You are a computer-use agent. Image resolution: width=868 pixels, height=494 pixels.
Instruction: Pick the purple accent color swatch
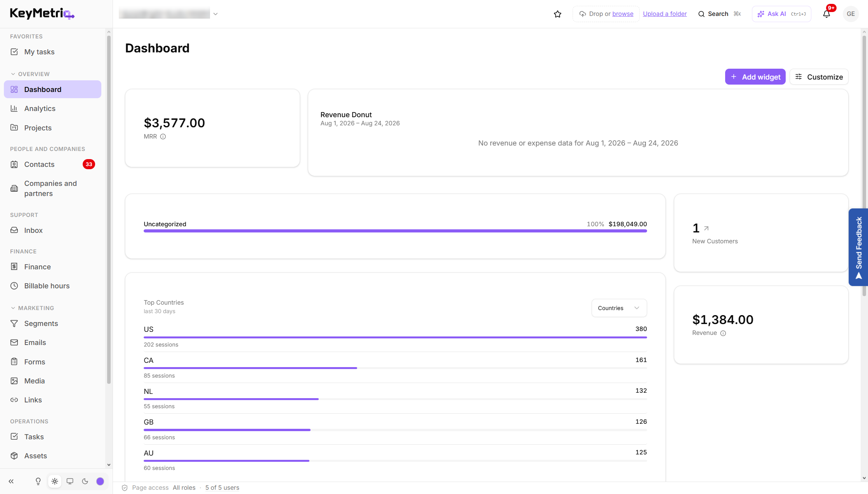tap(100, 482)
